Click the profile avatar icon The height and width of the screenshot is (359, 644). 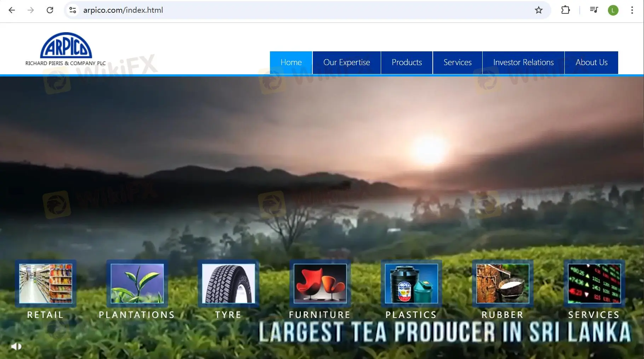613,10
